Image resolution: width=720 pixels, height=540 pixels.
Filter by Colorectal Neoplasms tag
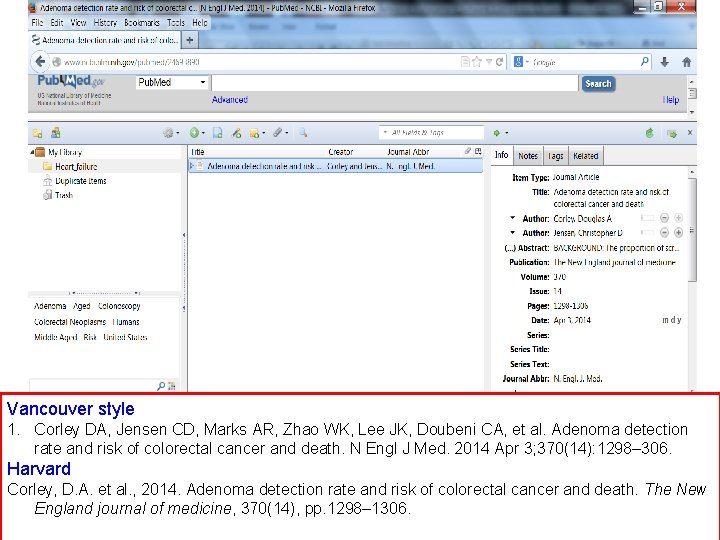[x=70, y=322]
